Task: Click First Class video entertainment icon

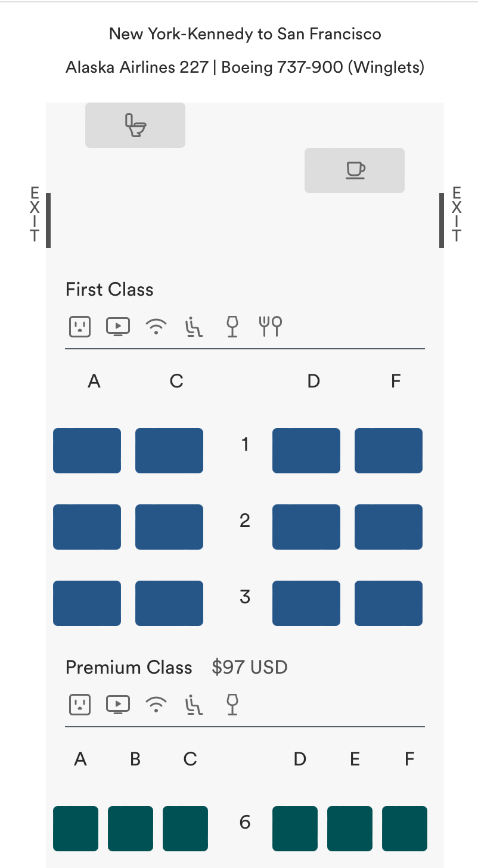Action: 118,326
